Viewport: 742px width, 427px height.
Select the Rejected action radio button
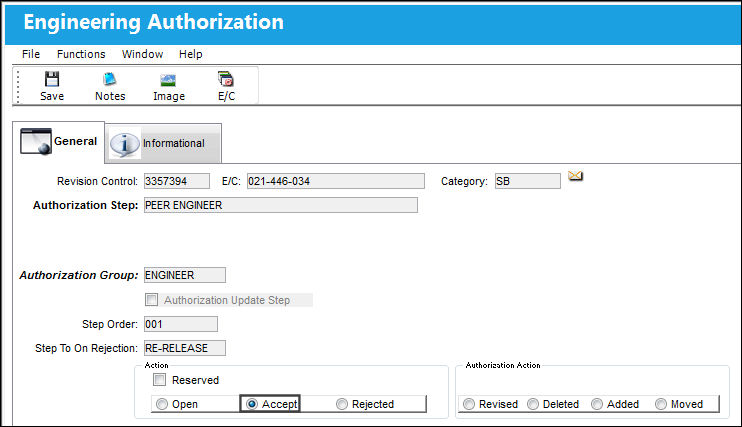[x=342, y=404]
